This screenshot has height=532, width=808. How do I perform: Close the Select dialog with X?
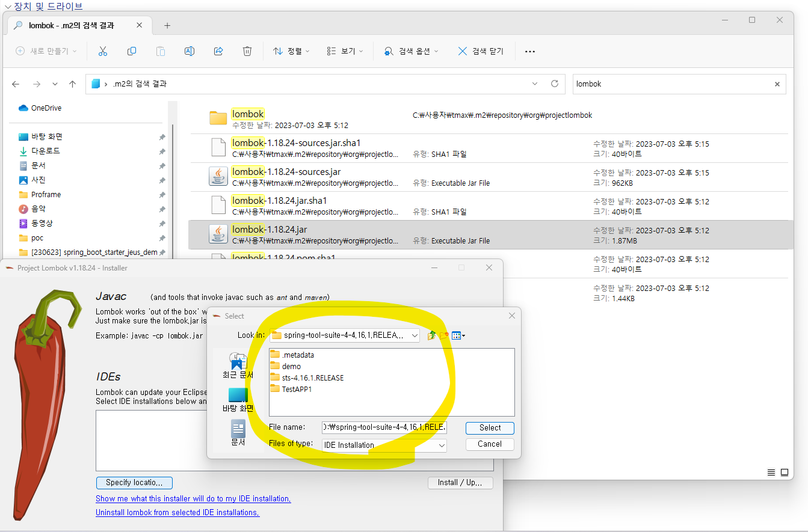(x=512, y=316)
